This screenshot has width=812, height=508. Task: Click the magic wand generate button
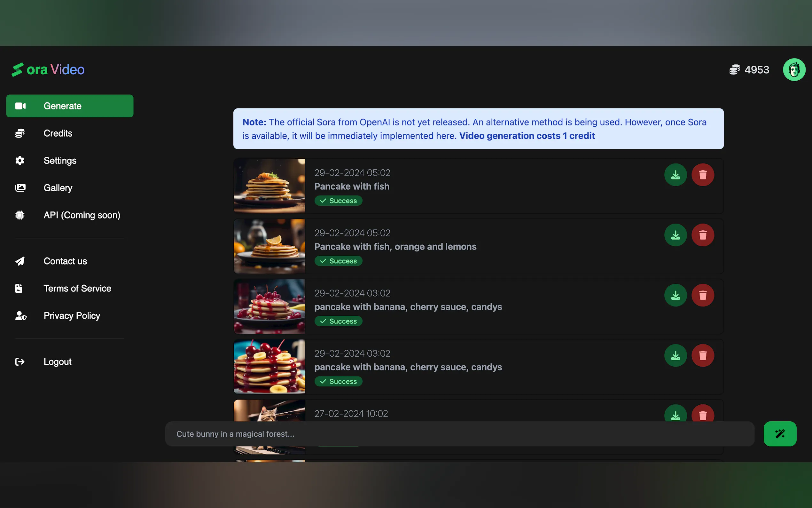click(x=780, y=433)
